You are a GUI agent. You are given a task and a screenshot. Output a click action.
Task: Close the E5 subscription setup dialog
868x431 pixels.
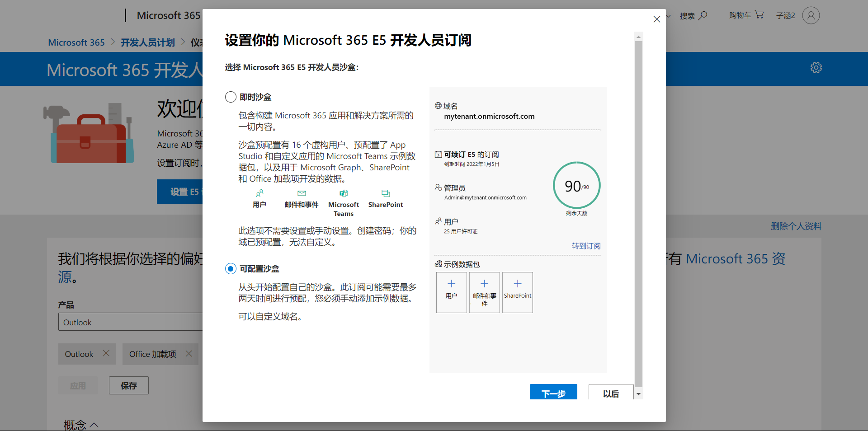tap(656, 19)
